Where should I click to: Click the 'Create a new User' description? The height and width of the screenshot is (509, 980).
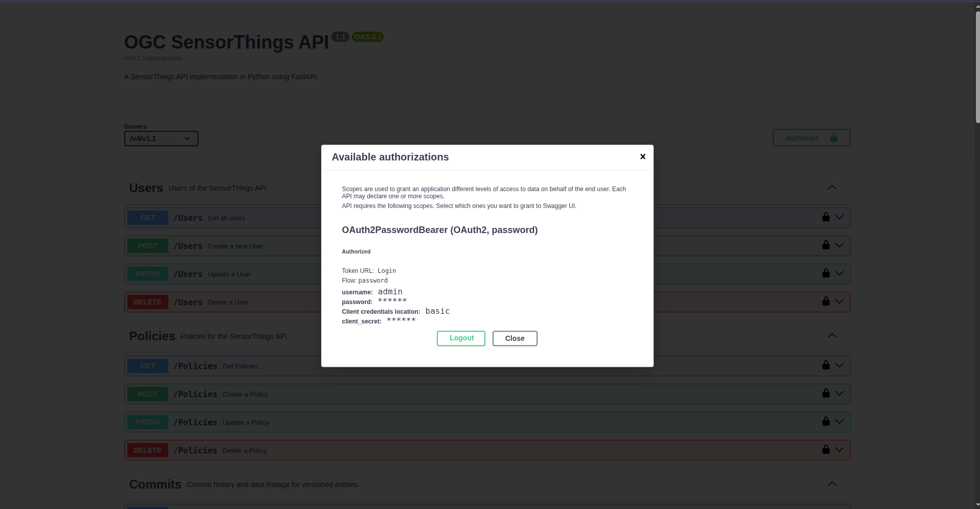click(235, 246)
